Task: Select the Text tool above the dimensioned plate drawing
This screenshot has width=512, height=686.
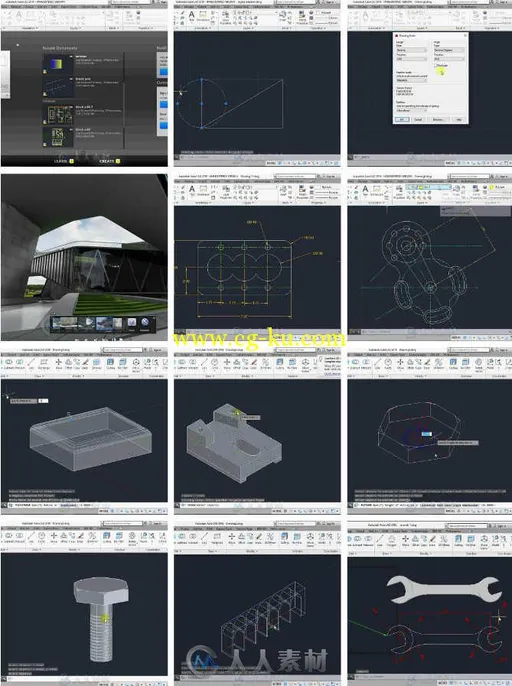Action: [x=192, y=191]
